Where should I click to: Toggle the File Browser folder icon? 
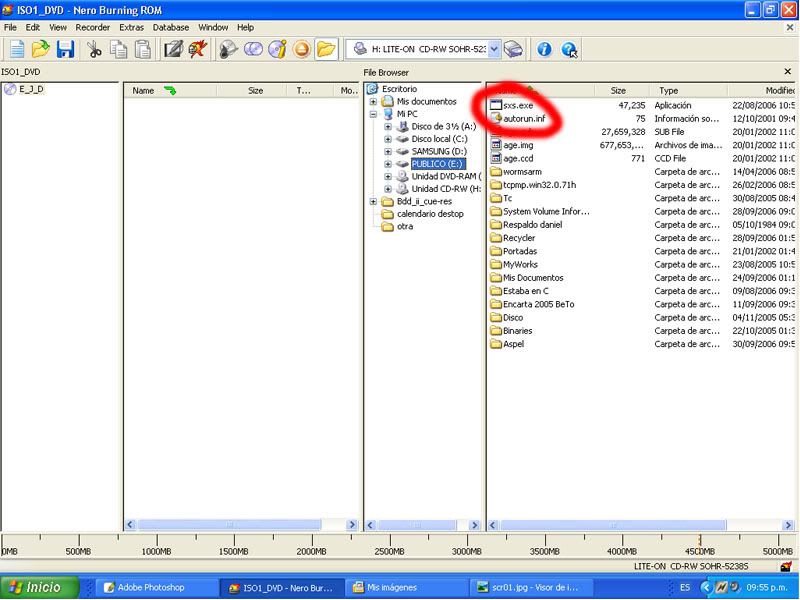tap(326, 49)
